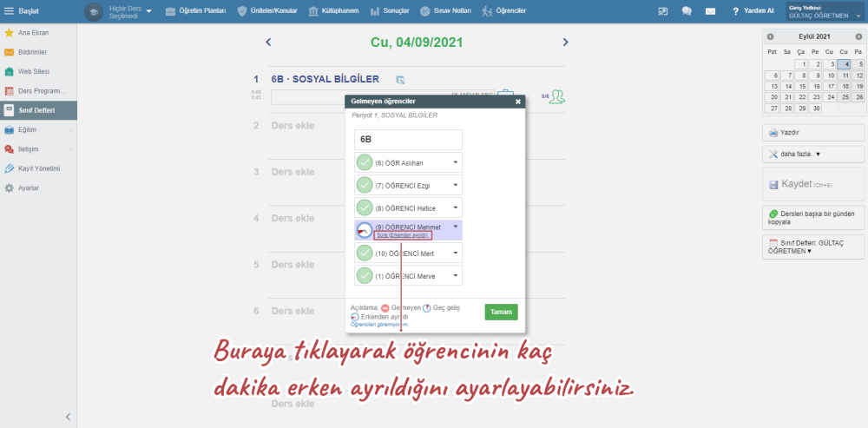Open the envelope messages icon in header
The height and width of the screenshot is (428, 868).
click(x=710, y=11)
